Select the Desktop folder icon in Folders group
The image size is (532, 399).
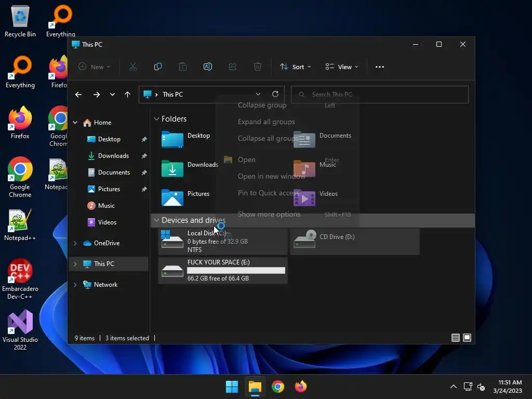[172, 139]
